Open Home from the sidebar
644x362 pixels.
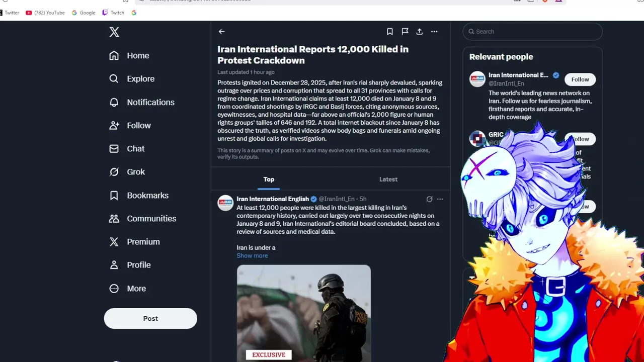pos(129,55)
